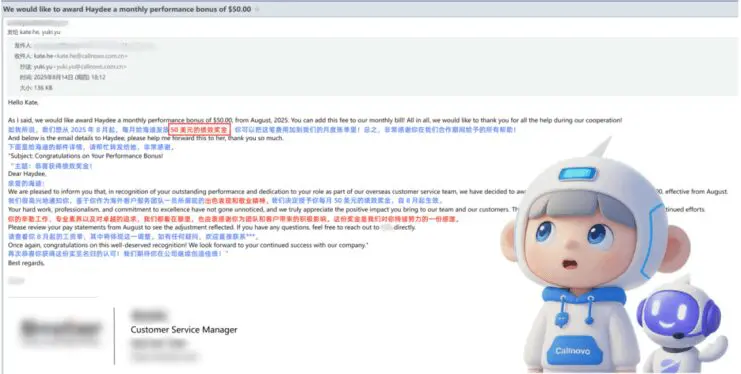Click the Chinese line starting '再次恭喜你获得'
Image resolution: width=741 pixels, height=374 pixels.
tap(118, 254)
